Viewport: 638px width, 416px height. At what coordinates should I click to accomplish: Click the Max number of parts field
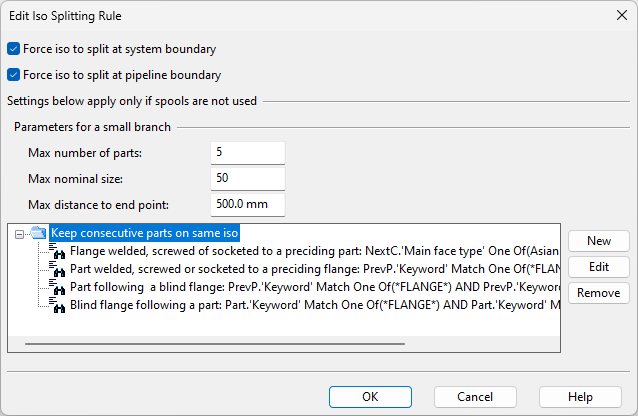coord(248,153)
